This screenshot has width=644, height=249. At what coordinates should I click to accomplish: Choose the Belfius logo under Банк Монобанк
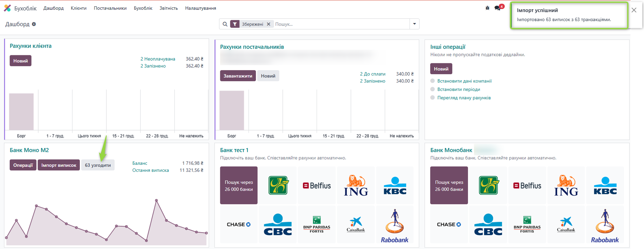pyautogui.click(x=527, y=185)
